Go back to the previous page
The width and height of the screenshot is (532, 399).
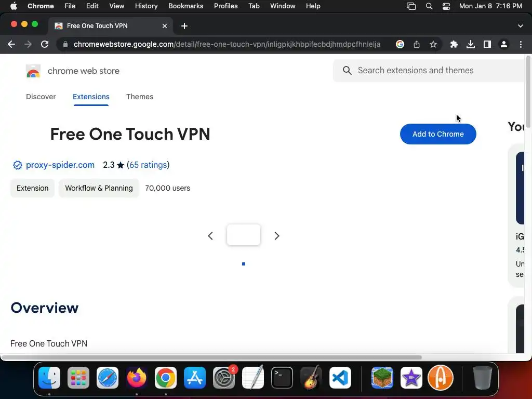pyautogui.click(x=11, y=44)
